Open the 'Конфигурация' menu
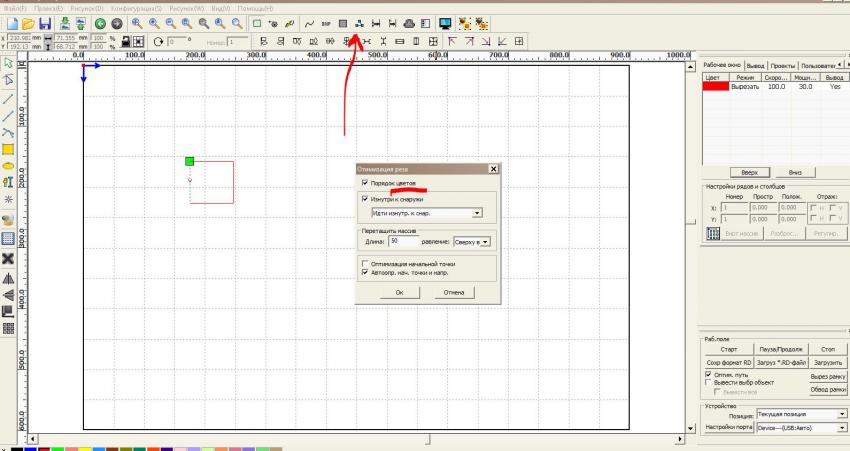 coord(128,7)
